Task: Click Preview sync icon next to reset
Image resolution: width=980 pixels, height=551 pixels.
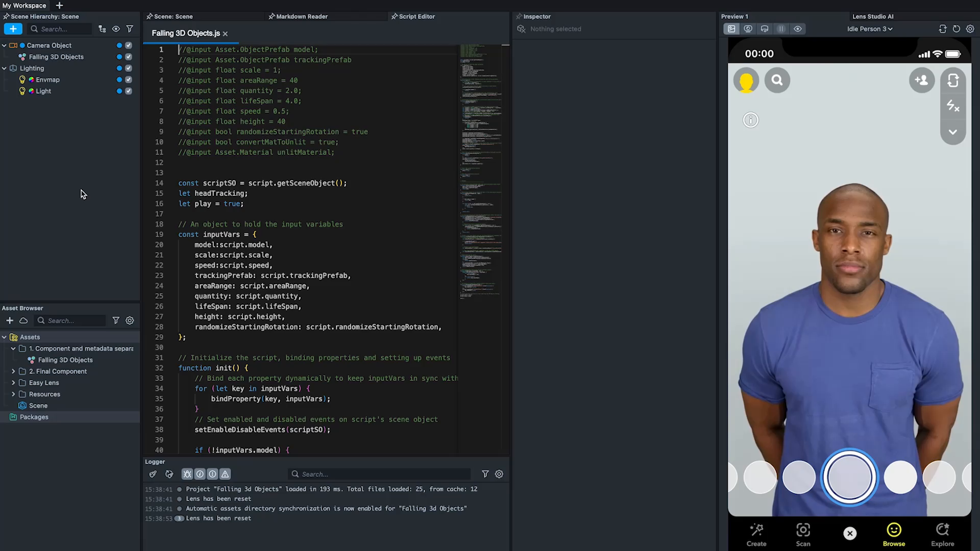Action: (x=943, y=29)
